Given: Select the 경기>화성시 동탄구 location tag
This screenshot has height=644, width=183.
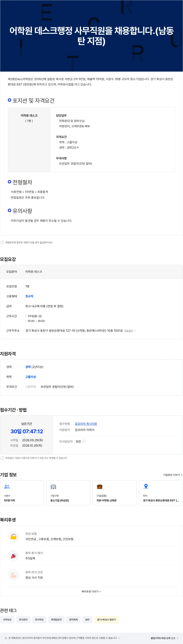Looking at the screenshot, I should pyautogui.click(x=106, y=620).
